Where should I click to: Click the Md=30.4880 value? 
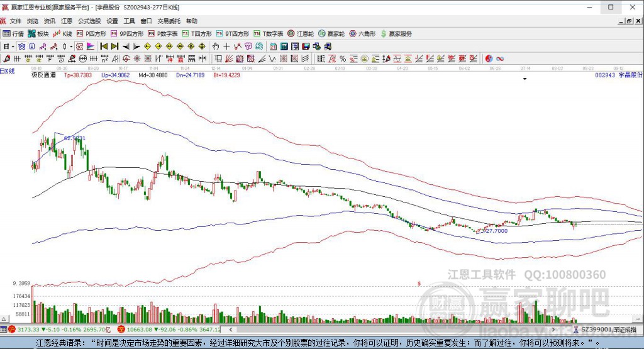(153, 75)
